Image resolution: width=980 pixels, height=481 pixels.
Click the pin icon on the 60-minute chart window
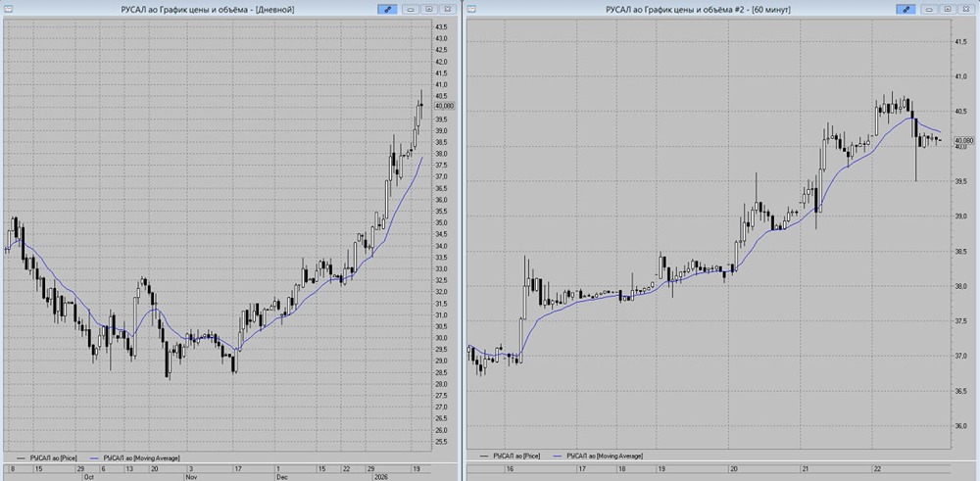click(906, 10)
